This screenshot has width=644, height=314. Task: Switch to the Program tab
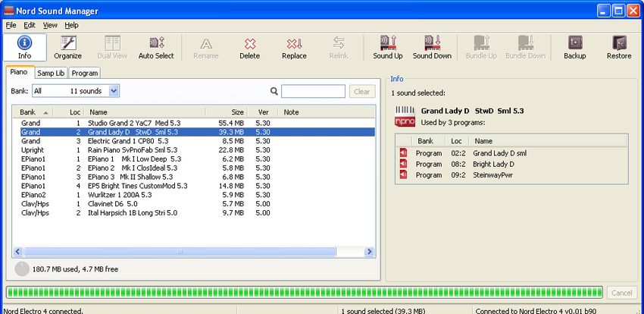pos(85,73)
